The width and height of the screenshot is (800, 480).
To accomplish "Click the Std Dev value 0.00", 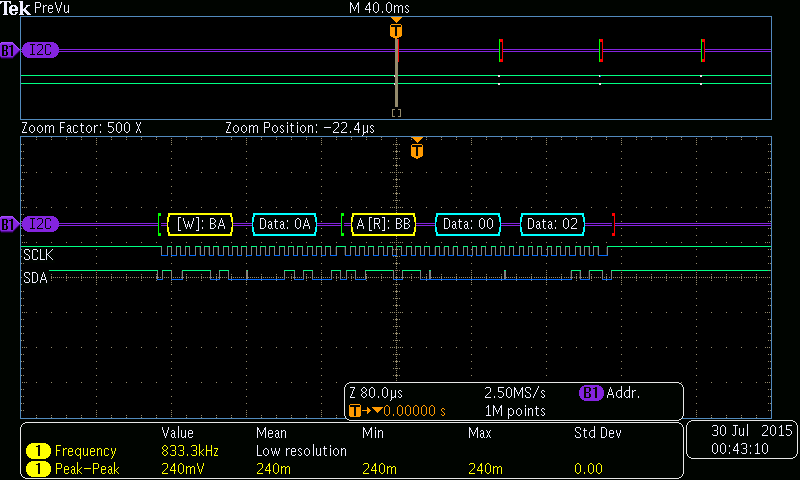I will tap(588, 469).
